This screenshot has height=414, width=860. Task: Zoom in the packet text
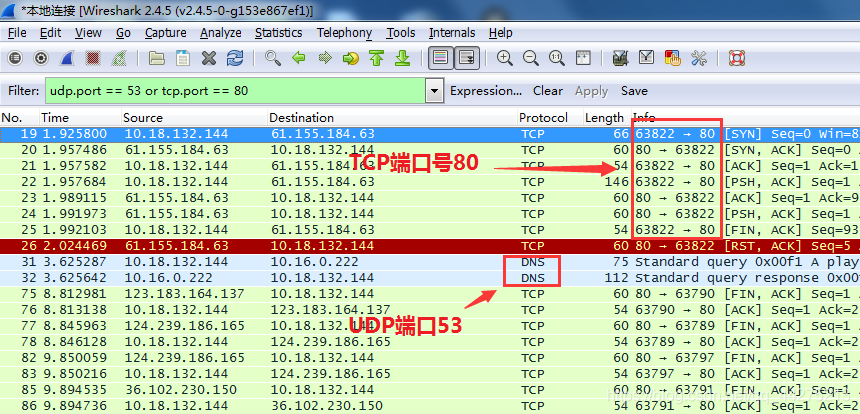pyautogui.click(x=505, y=58)
